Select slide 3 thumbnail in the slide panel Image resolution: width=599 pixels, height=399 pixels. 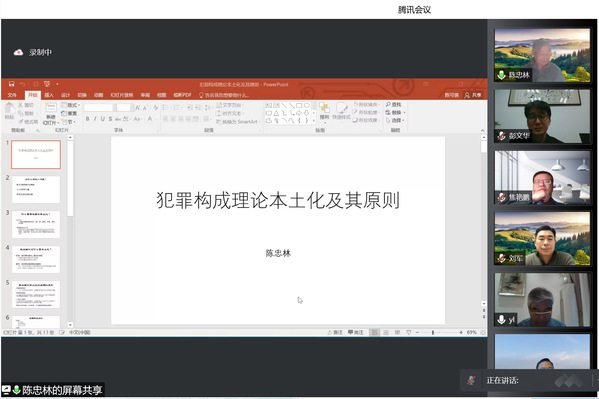tap(36, 224)
